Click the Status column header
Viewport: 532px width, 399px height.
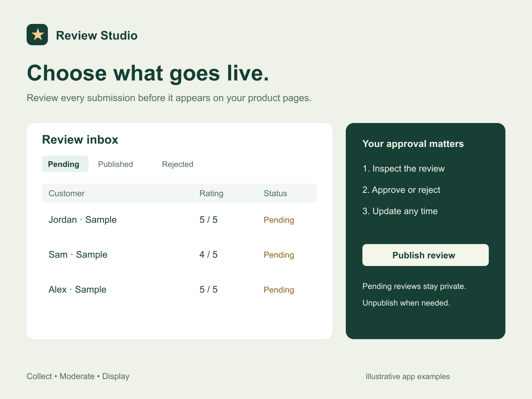pyautogui.click(x=275, y=193)
